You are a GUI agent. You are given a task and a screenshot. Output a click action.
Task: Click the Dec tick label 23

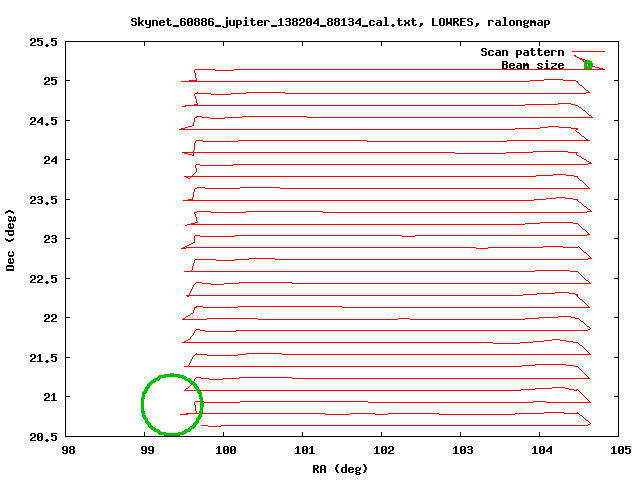click(51, 239)
